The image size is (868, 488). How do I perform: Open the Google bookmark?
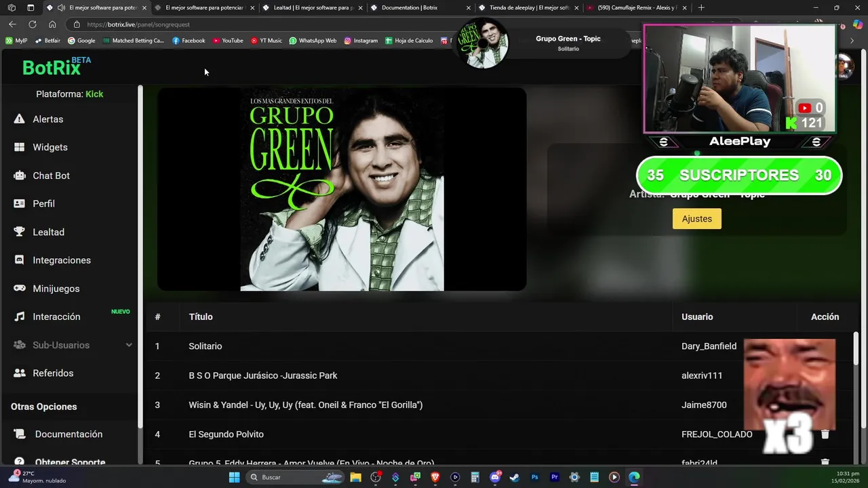pyautogui.click(x=81, y=41)
